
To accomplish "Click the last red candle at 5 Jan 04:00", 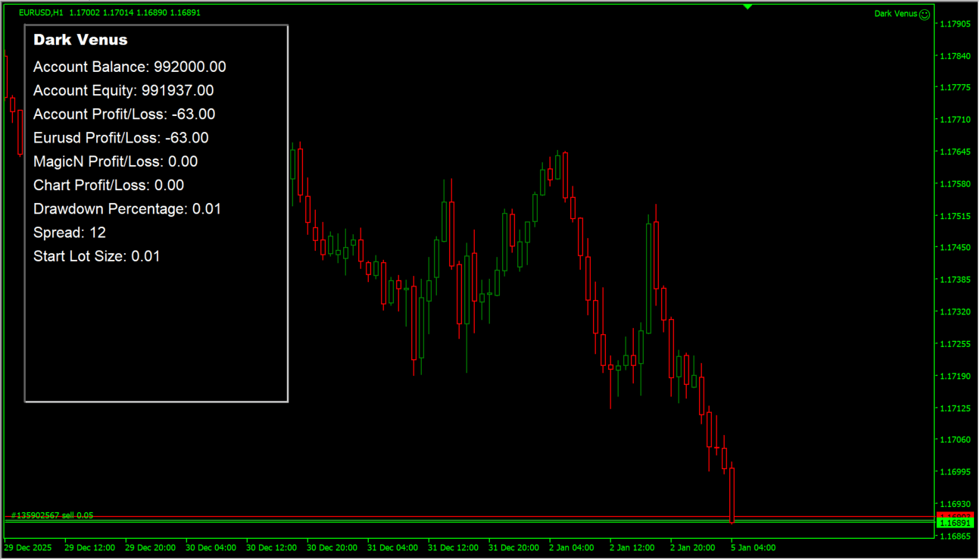I will coord(732,494).
